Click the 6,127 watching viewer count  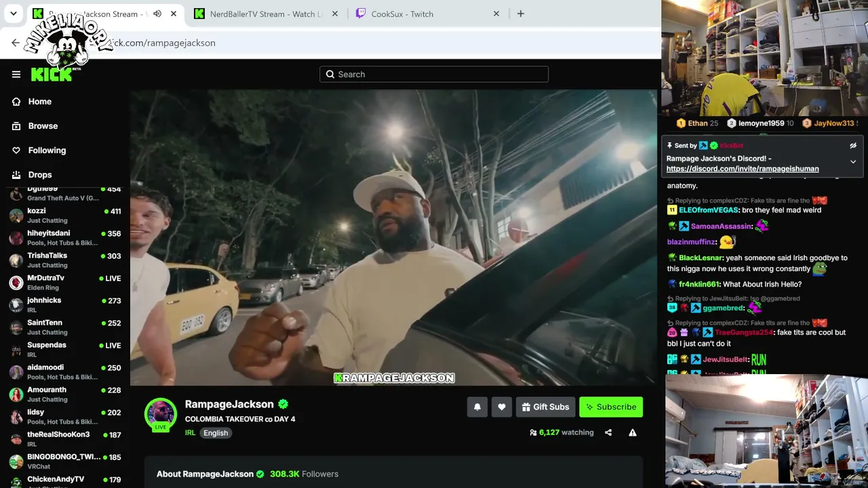561,432
